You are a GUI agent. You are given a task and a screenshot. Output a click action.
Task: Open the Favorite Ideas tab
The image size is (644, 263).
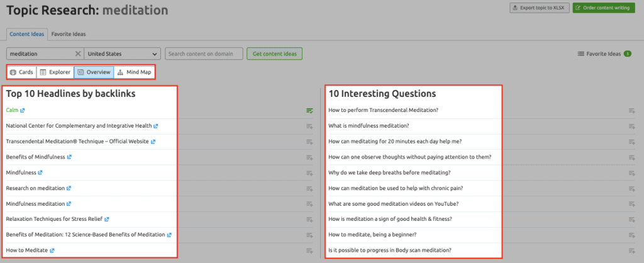[69, 34]
